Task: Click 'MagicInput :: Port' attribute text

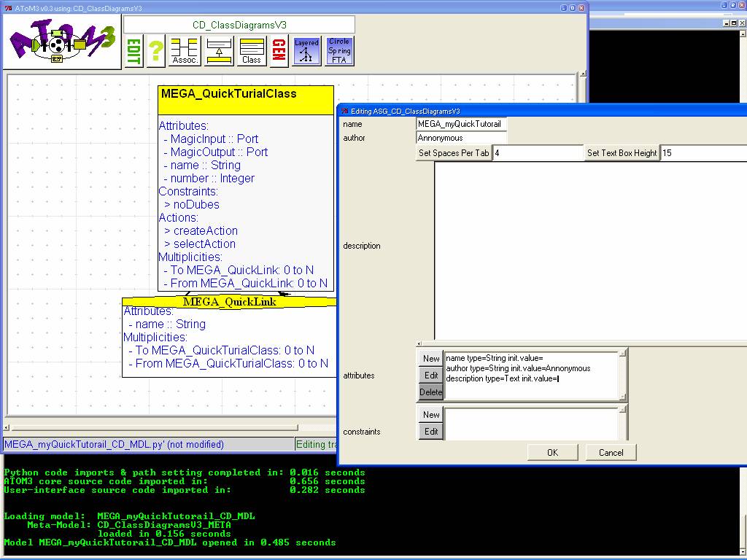Action: (214, 139)
